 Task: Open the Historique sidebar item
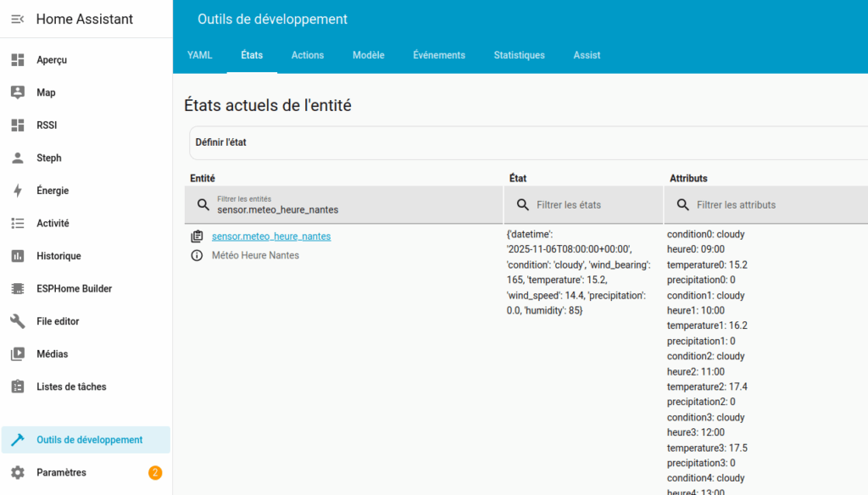58,256
